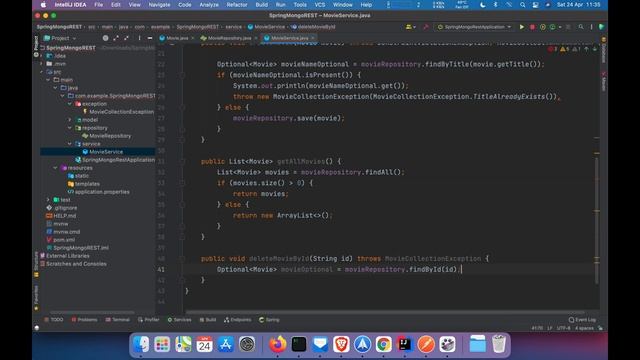640x360 pixels.
Task: Click the Build hammer icon in the toolbar
Action: (x=426, y=27)
